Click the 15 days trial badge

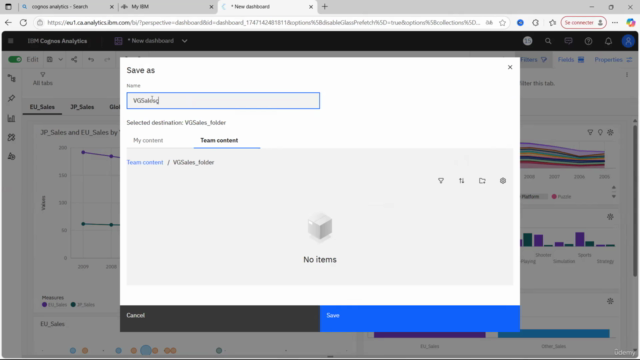[x=528, y=41]
